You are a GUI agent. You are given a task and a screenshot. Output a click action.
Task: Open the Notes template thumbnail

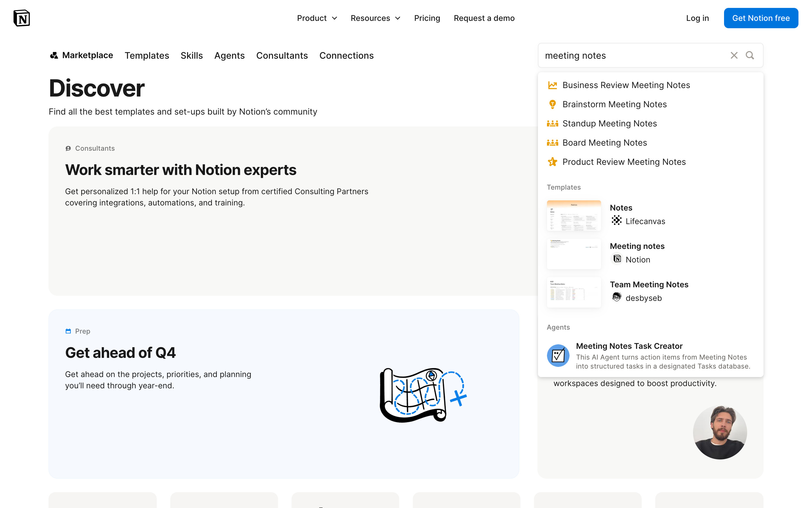pos(574,215)
